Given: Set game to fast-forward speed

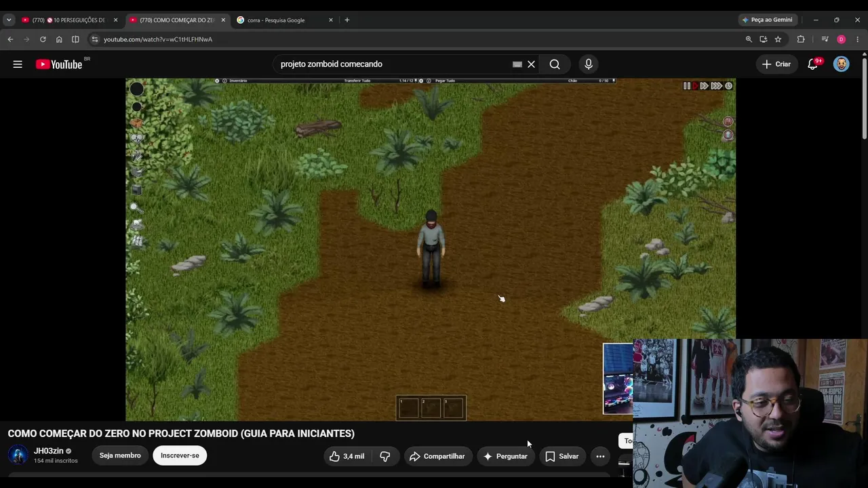Looking at the screenshot, I should tap(704, 86).
